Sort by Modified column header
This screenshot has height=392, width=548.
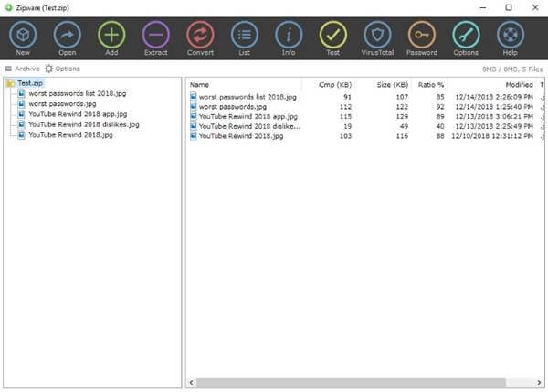click(519, 85)
